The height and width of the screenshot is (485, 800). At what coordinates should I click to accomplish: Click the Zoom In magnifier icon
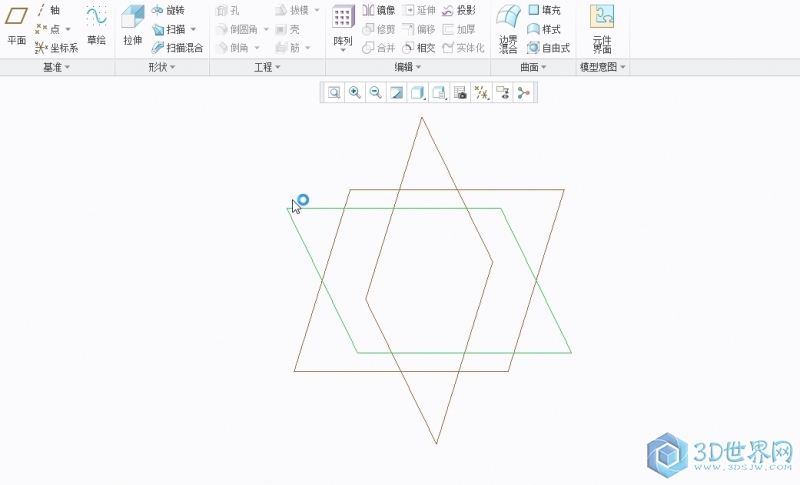point(355,93)
